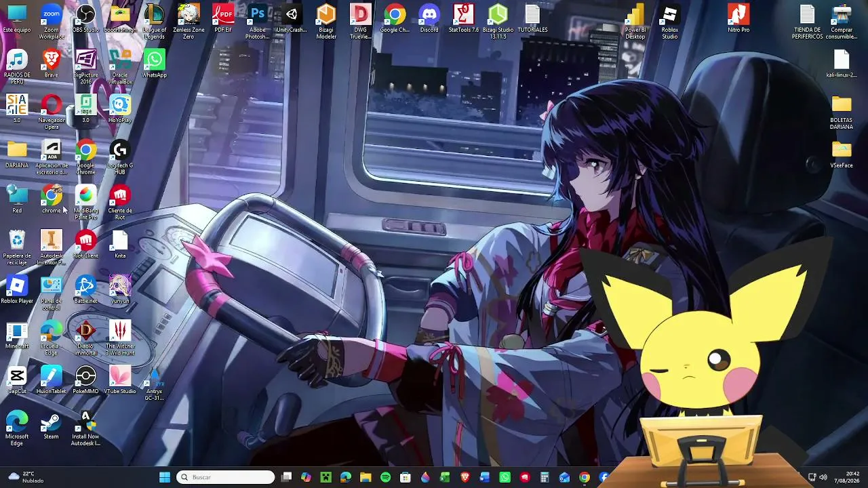Select the OBS Studio desktop shortcut
Viewport: 868px width, 488px height.
[85, 19]
